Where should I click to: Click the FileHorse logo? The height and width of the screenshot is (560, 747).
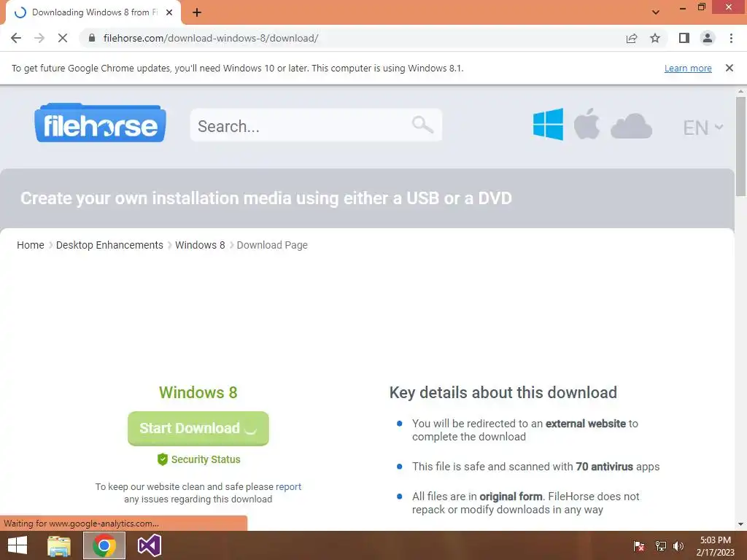point(100,123)
